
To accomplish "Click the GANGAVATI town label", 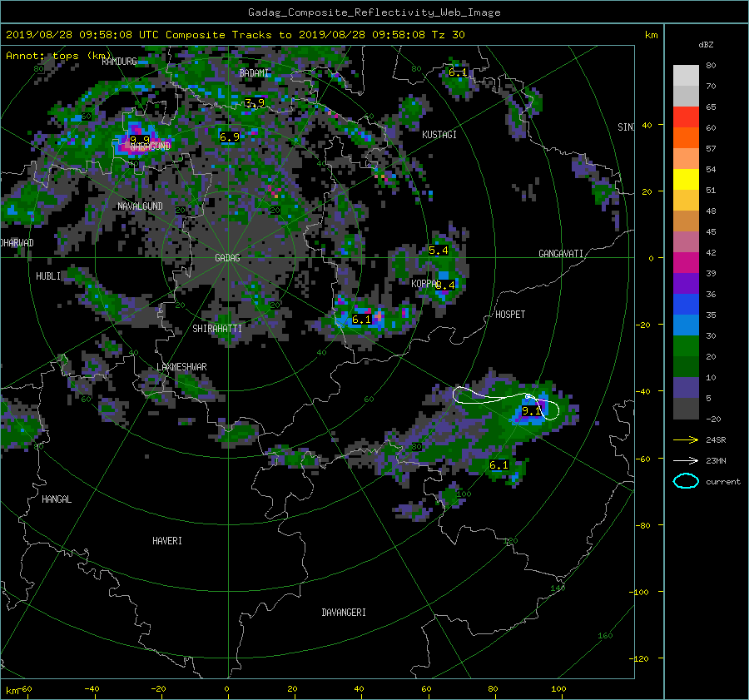I will pyautogui.click(x=561, y=254).
